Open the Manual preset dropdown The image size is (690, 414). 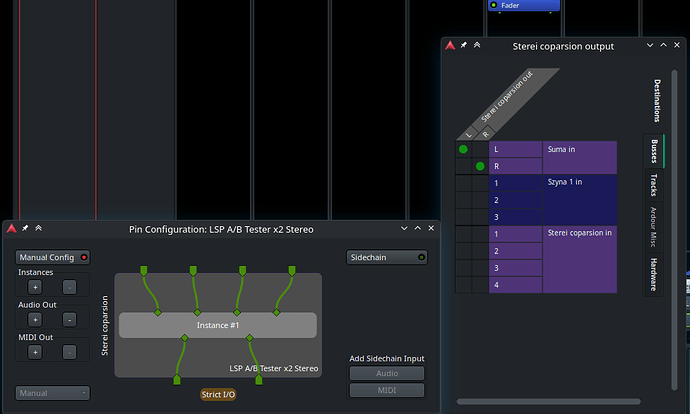52,393
